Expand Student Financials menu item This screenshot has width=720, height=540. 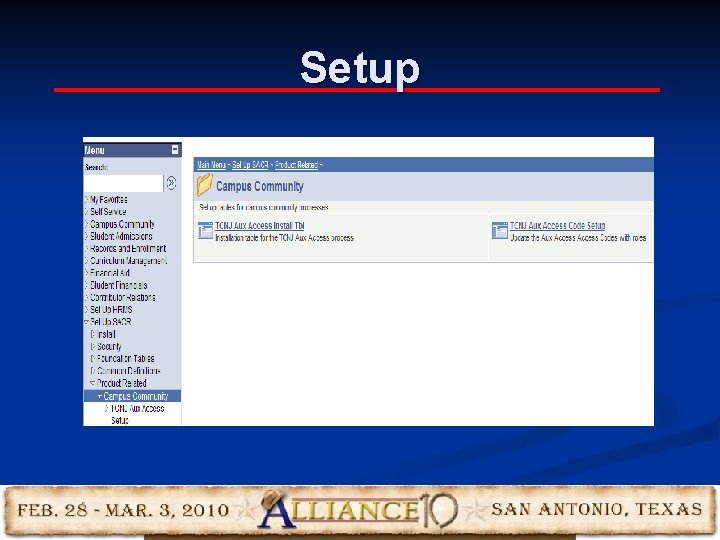click(x=118, y=285)
